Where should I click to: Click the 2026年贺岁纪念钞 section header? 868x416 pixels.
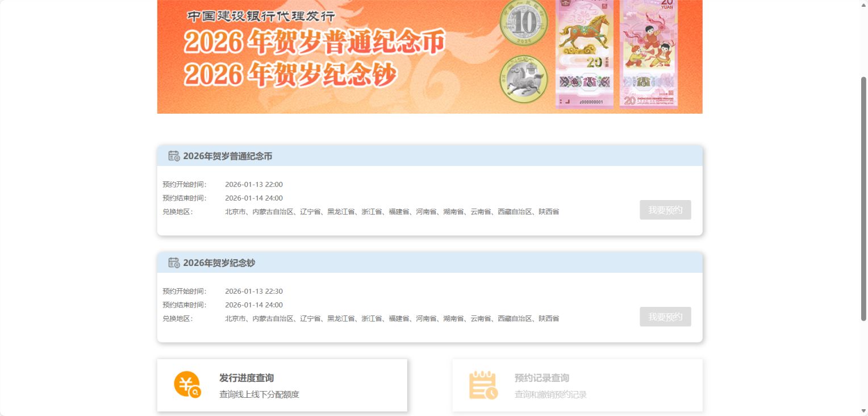click(430, 263)
